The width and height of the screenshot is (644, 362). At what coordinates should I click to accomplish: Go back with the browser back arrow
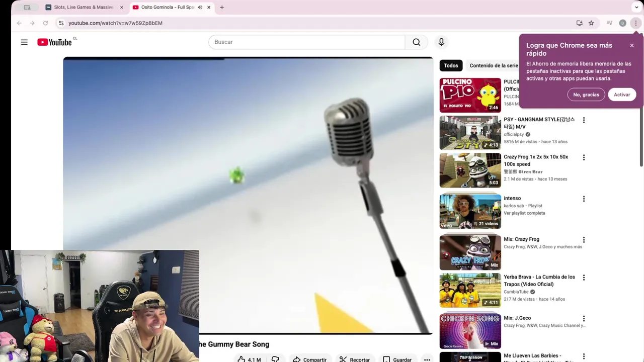pos(19,23)
